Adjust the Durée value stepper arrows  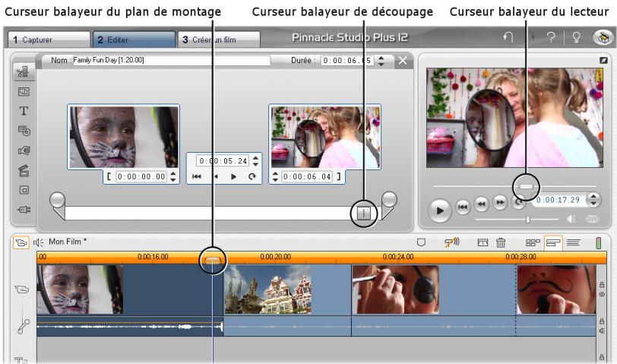coord(381,61)
